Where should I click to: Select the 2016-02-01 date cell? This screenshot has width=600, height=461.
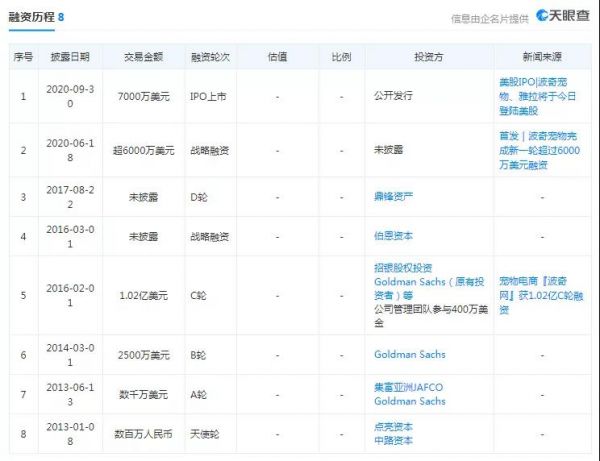pyautogui.click(x=70, y=295)
